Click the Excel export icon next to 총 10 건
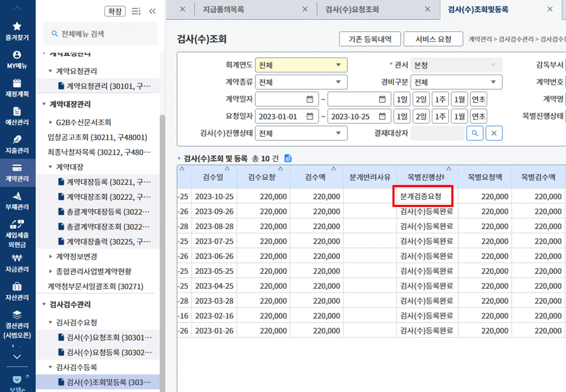Viewport: 566px width, 392px height. pyautogui.click(x=288, y=159)
